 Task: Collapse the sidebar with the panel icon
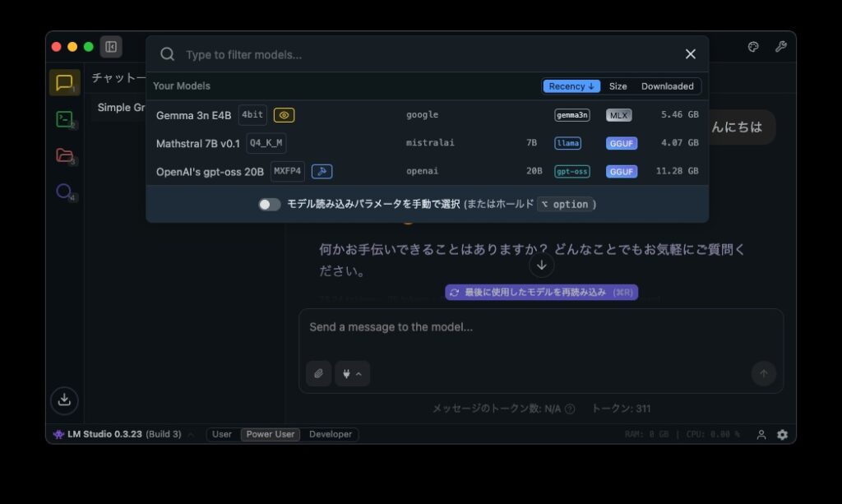[111, 47]
